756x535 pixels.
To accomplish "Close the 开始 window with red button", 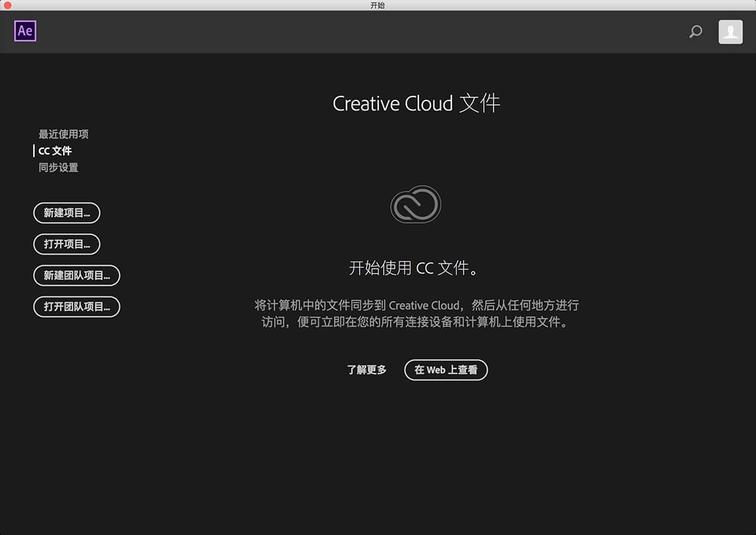I will 7,5.
